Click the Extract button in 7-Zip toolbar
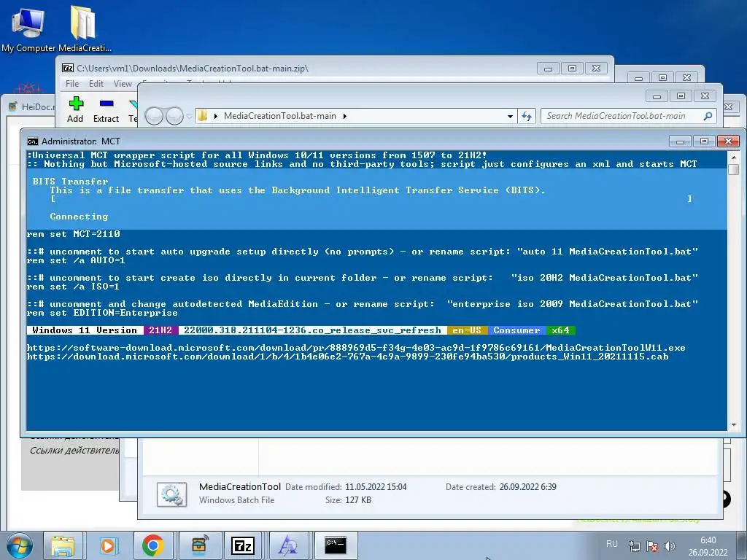This screenshot has height=560, width=747. click(106, 109)
